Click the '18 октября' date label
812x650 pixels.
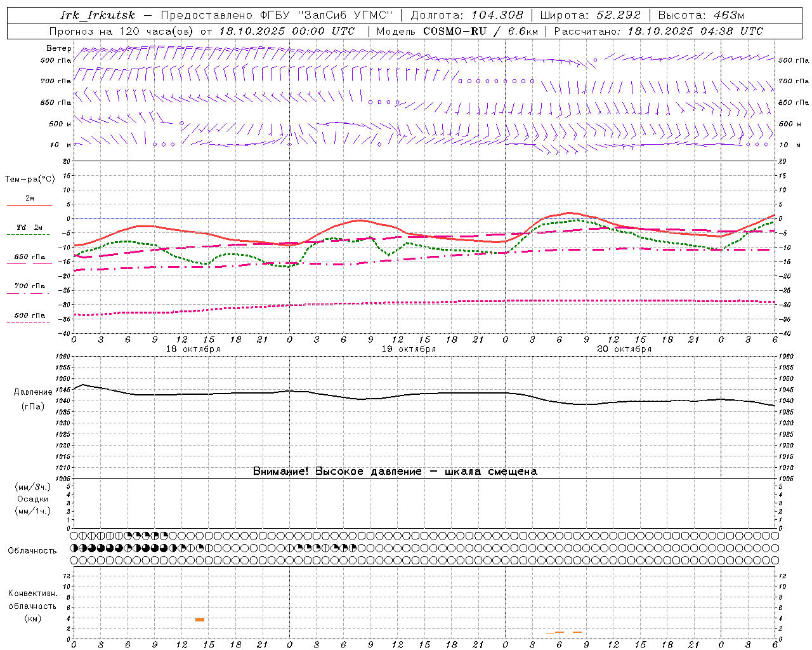193,349
